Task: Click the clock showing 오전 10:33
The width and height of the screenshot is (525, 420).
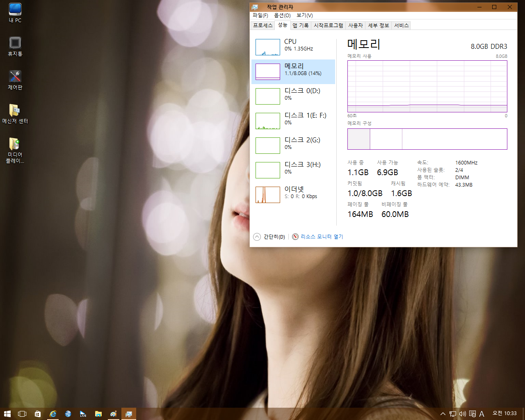Action: [x=504, y=413]
